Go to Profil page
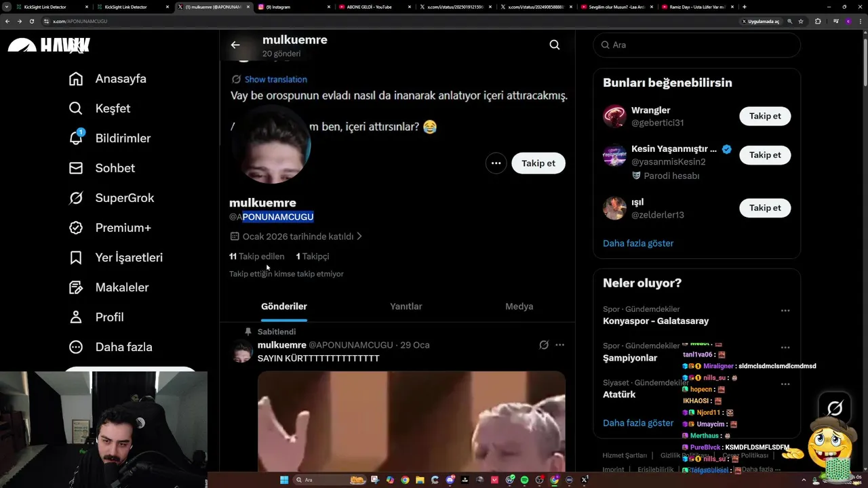The height and width of the screenshot is (488, 868). 96,317
